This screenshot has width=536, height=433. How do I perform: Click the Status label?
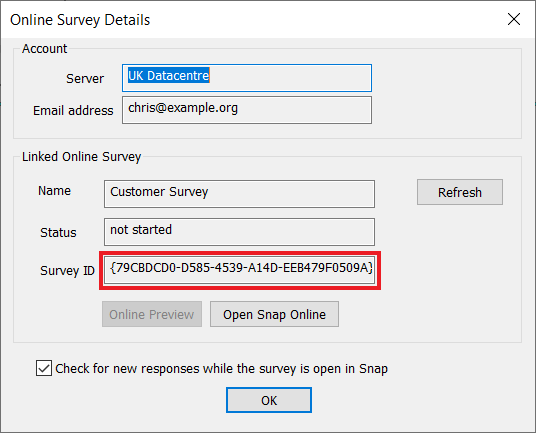click(x=58, y=232)
